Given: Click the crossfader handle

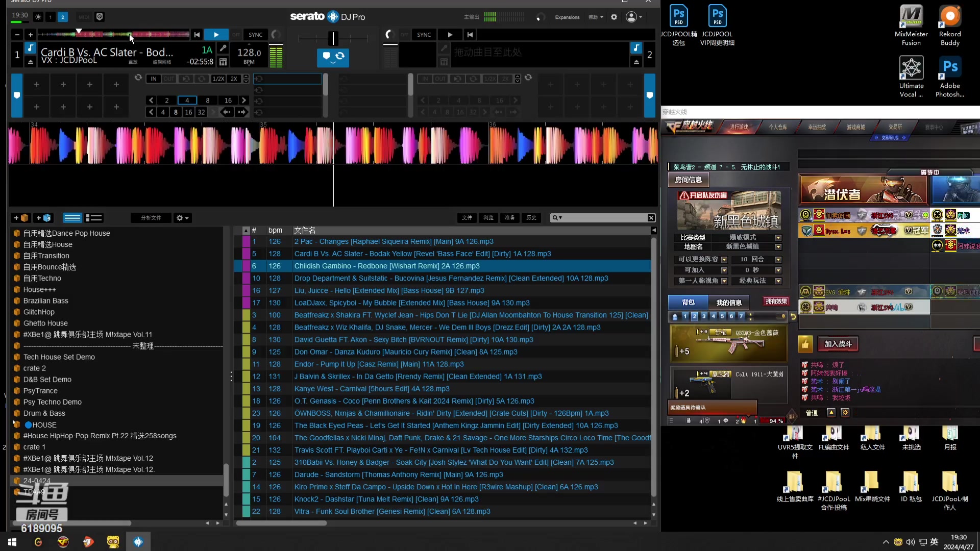Looking at the screenshot, I should [333, 38].
